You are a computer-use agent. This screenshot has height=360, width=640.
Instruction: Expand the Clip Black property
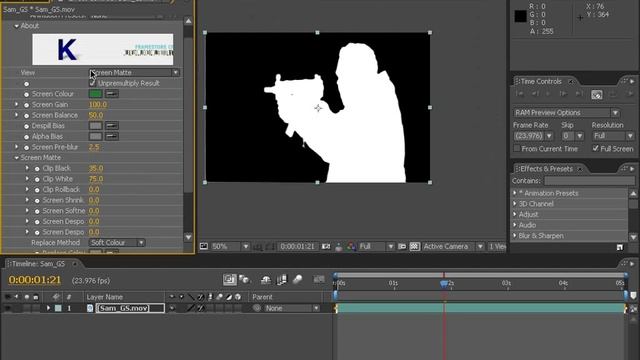pyautogui.click(x=27, y=168)
